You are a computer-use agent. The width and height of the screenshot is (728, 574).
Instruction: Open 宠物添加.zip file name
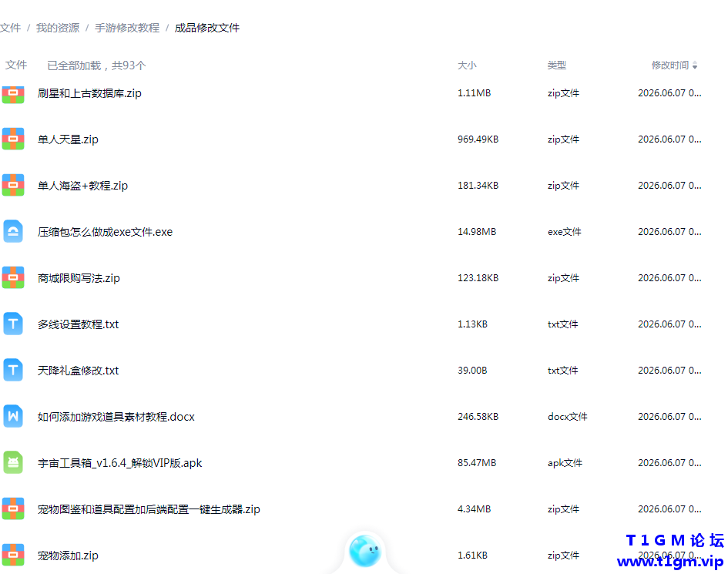point(68,556)
